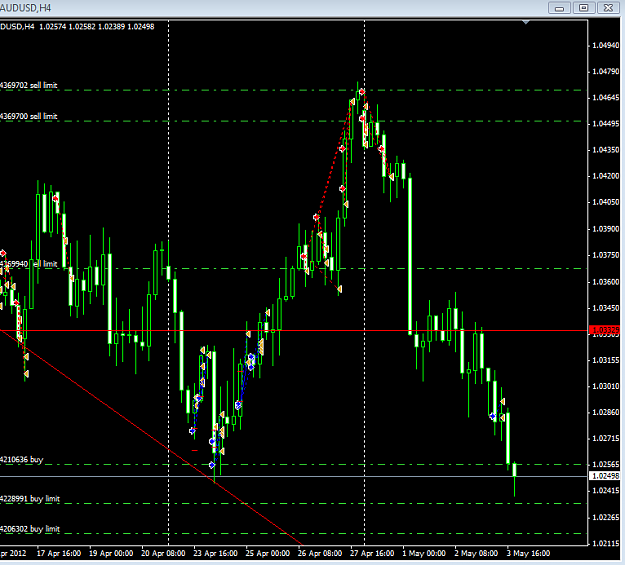Click the 1.04940 price scale label
The image size is (625, 565).
click(606, 45)
